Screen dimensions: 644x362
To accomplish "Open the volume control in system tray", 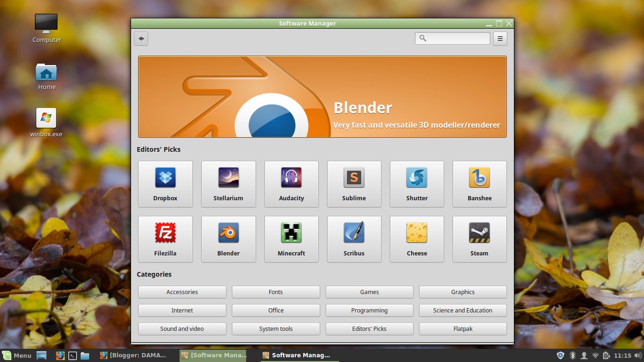I will pos(638,355).
